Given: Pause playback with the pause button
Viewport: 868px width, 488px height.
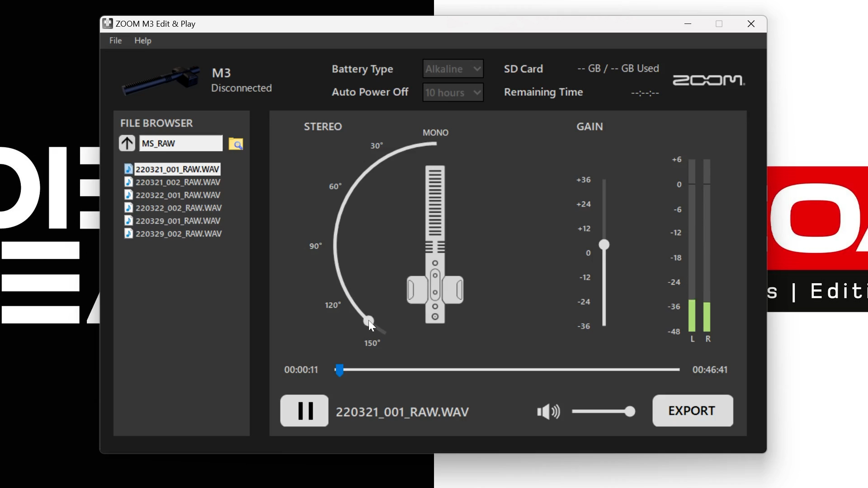Looking at the screenshot, I should tap(304, 411).
